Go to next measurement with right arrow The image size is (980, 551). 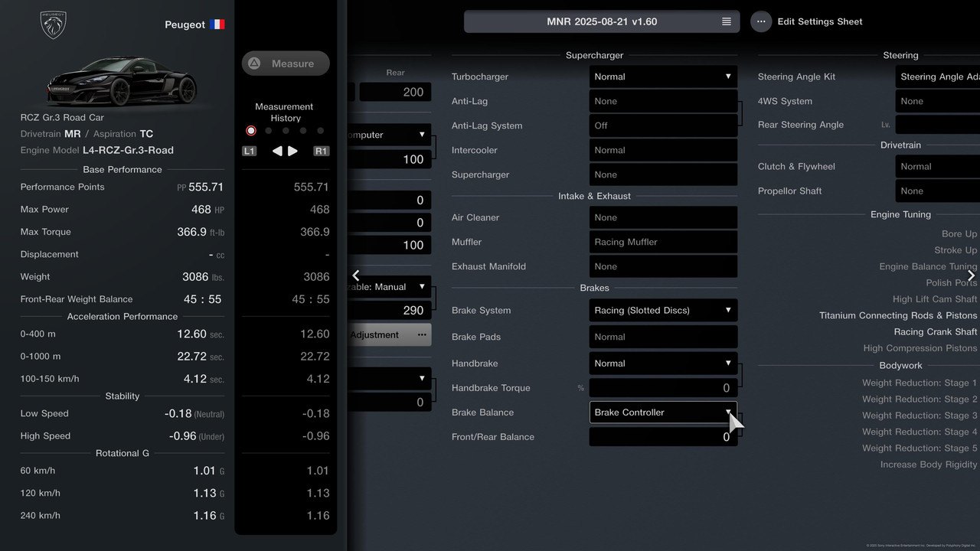click(292, 151)
